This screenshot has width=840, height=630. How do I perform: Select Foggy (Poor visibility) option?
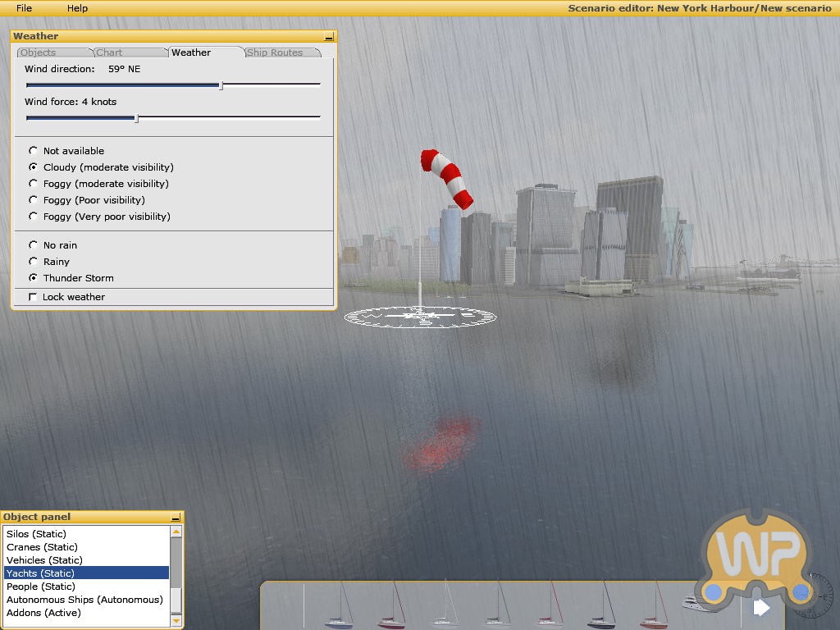click(x=34, y=200)
